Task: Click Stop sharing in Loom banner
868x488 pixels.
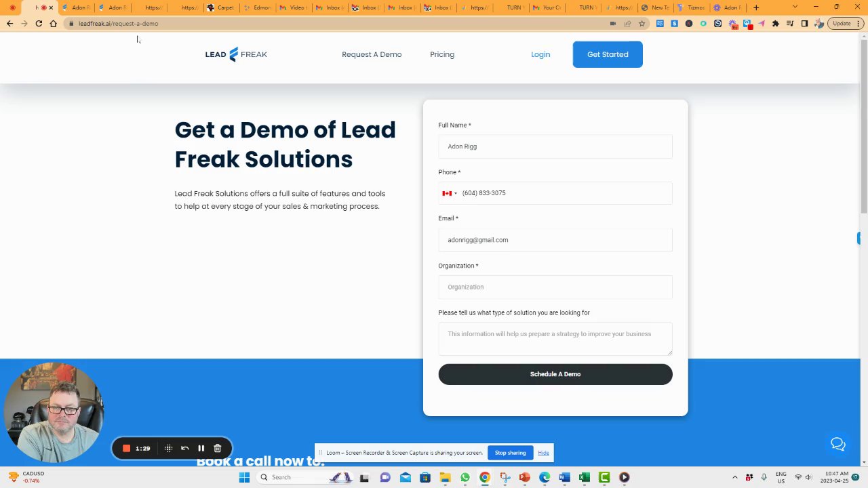Action: tap(510, 453)
